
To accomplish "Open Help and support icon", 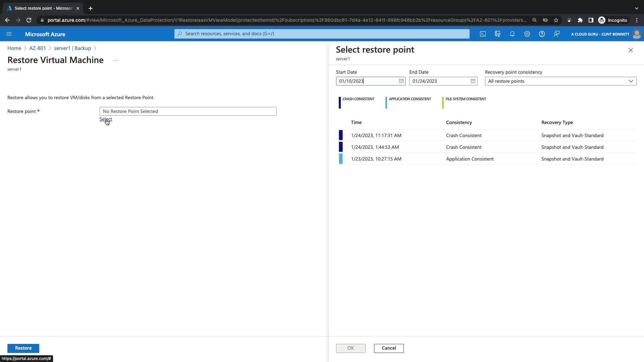I will click(x=542, y=34).
